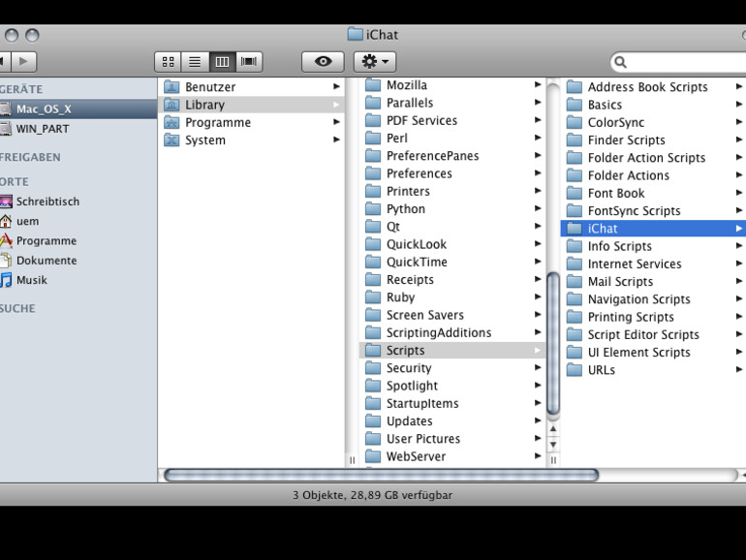Select the highlighted iChat folder
746x560 pixels.
click(653, 229)
